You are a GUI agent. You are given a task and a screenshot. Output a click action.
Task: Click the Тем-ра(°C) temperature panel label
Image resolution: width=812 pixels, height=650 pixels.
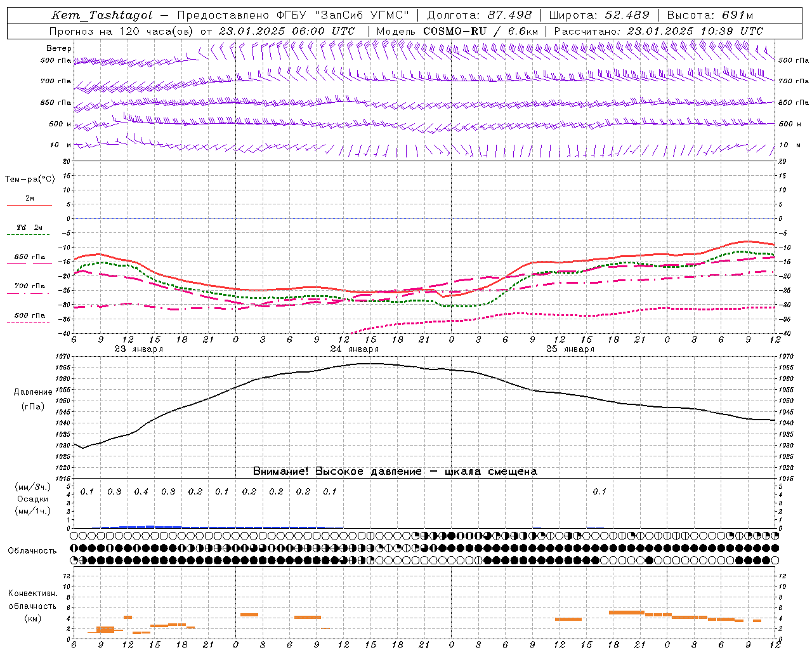(30, 180)
